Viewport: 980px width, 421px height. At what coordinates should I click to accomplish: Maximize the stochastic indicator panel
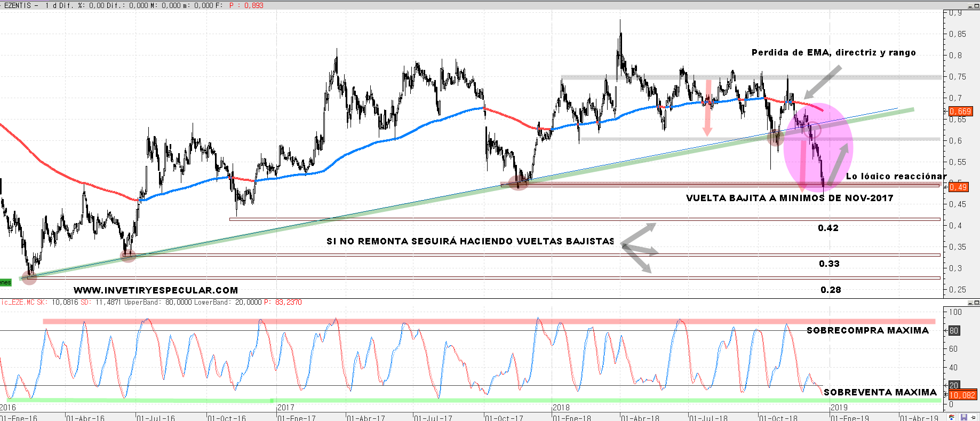(x=976, y=303)
